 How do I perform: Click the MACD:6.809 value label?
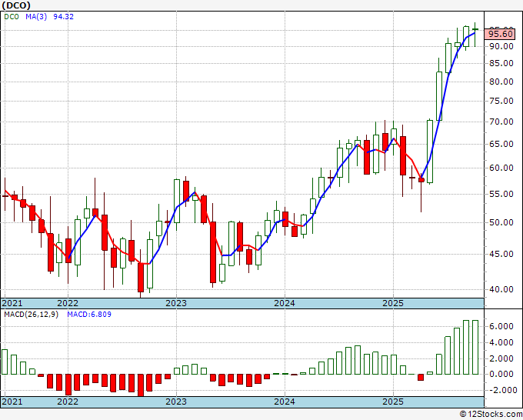coord(89,315)
